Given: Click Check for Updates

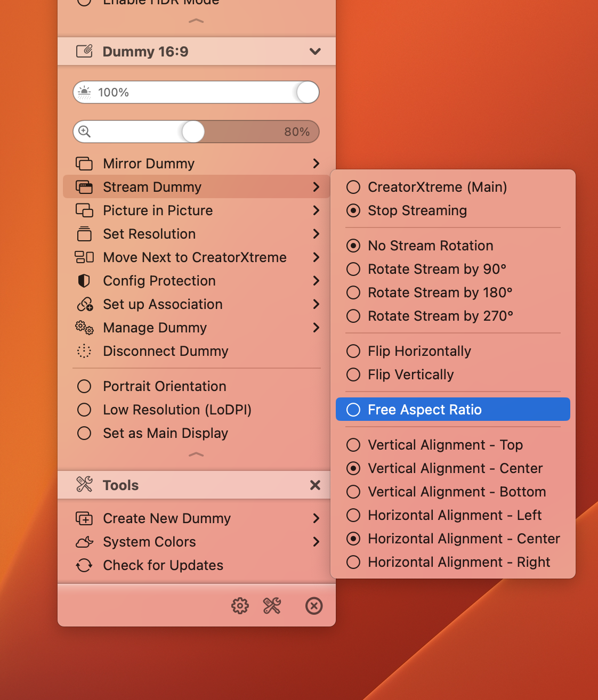Looking at the screenshot, I should tap(163, 565).
